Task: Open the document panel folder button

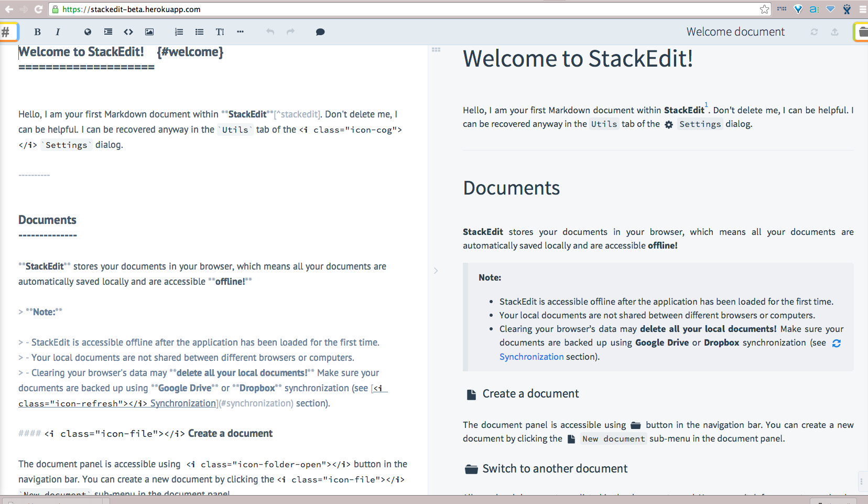Action: click(x=861, y=32)
